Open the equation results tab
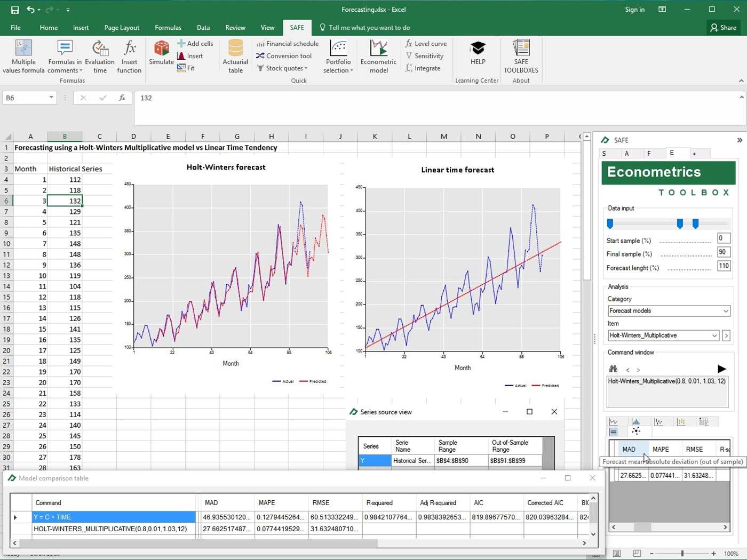The width and height of the screenshot is (747, 560). [614, 432]
